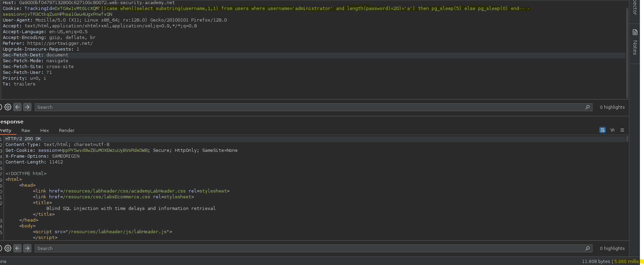Click the HTTP/2 200 OK status line

[x=23, y=138]
